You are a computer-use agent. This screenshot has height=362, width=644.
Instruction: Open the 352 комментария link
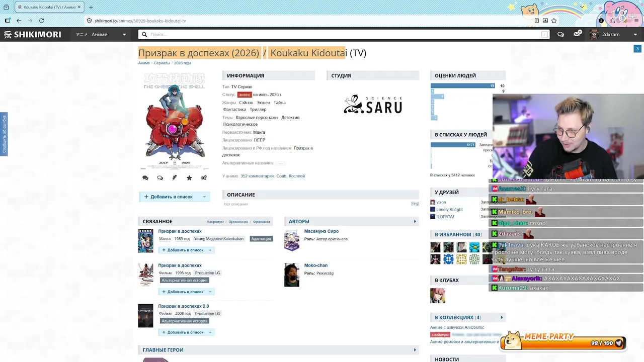pos(257,176)
